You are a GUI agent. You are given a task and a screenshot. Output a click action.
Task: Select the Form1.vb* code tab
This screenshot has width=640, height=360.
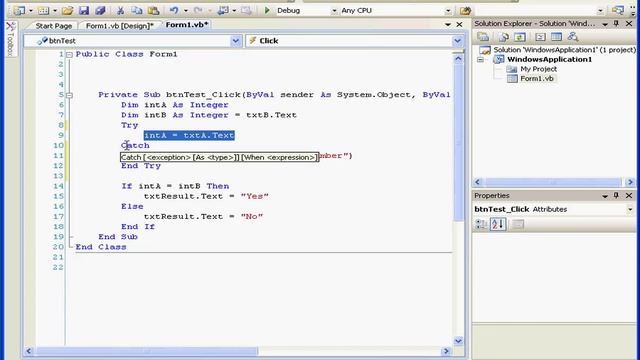187,25
